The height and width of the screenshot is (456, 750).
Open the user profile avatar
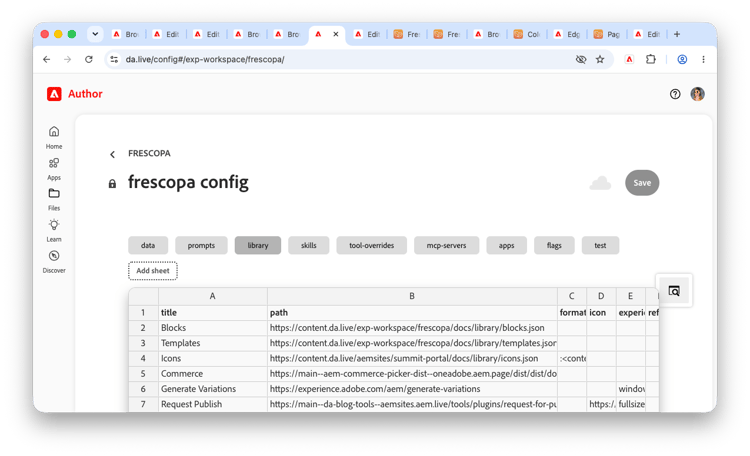click(x=697, y=94)
